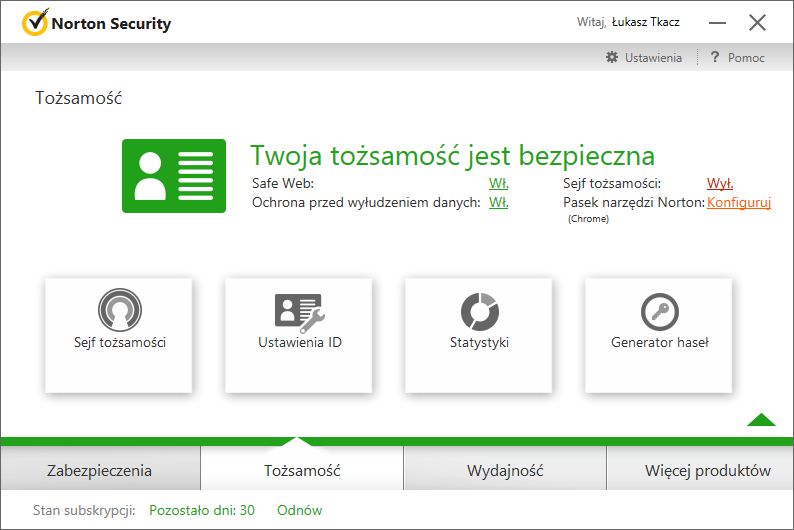Click the Tożsamość page title

(x=78, y=98)
